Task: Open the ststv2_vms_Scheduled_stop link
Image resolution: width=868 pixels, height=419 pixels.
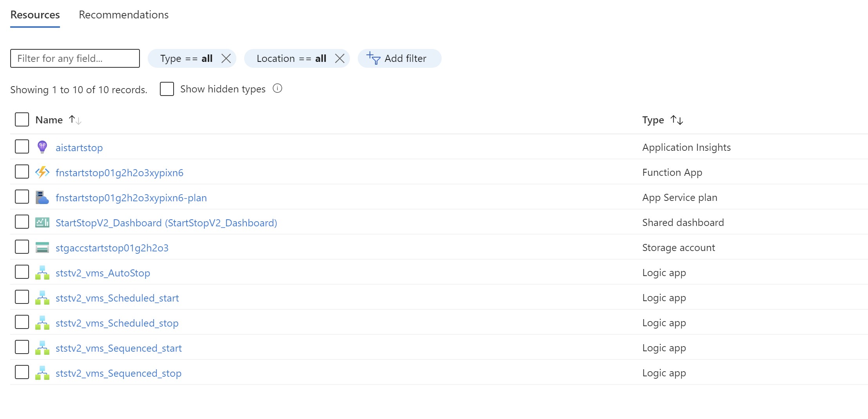Action: tap(117, 323)
